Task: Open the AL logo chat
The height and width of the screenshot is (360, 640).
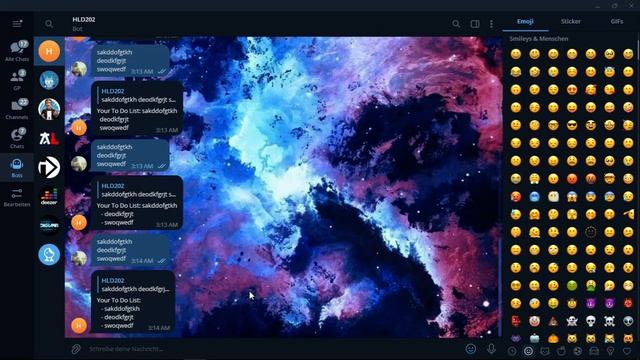Action: [49, 138]
